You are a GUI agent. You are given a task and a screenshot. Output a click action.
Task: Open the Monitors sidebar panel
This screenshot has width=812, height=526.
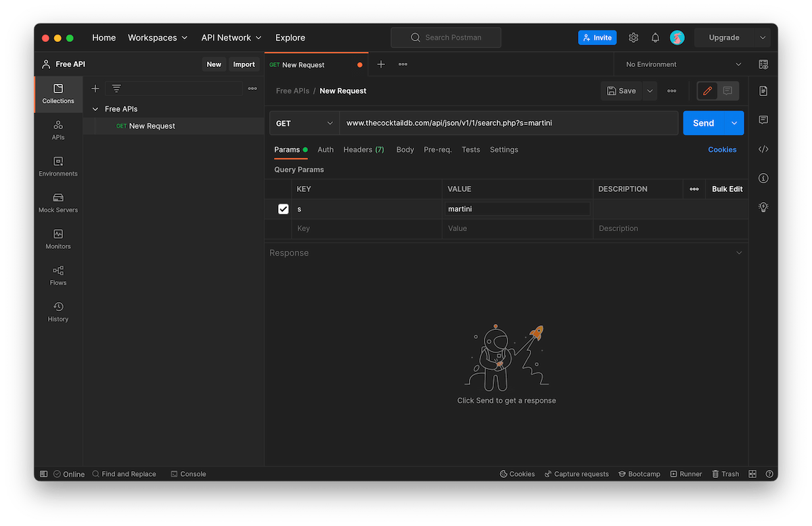pyautogui.click(x=58, y=240)
